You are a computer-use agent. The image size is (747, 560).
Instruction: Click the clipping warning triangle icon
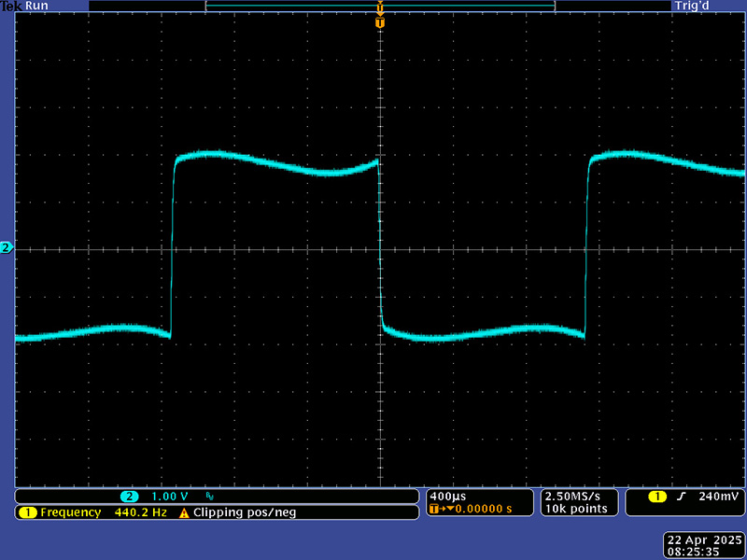184,512
